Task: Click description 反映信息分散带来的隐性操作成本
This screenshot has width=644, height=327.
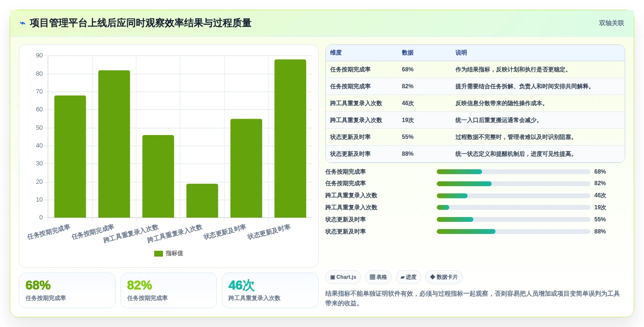Action: pos(501,104)
